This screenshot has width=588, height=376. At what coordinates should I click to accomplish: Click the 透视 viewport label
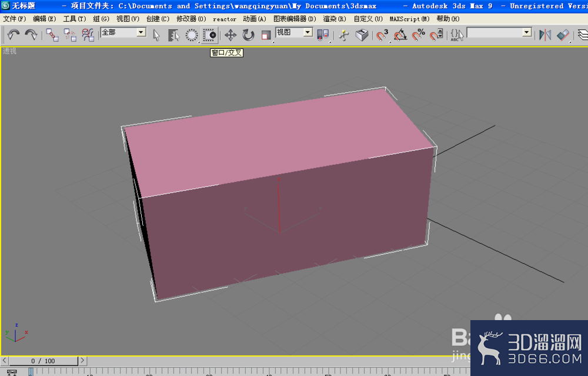pos(10,51)
